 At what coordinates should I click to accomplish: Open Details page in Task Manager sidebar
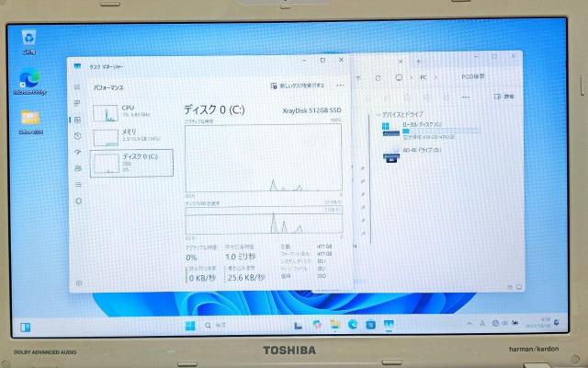point(78,184)
